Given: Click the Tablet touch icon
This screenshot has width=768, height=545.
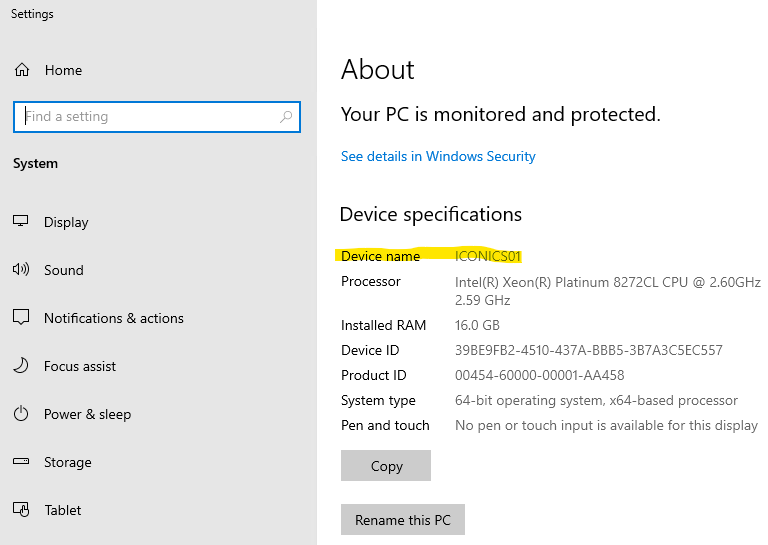Looking at the screenshot, I should 21,510.
